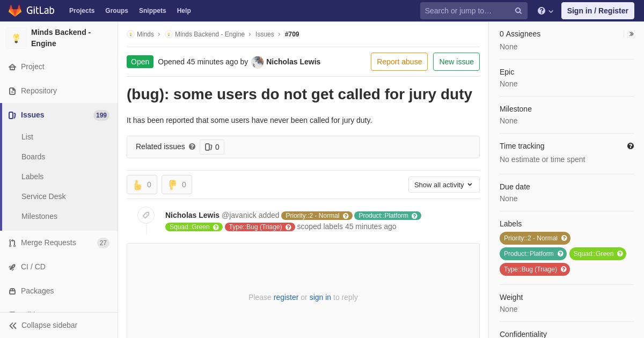Go to Labels in sidebar
The image size is (644, 338).
pyautogui.click(x=32, y=177)
